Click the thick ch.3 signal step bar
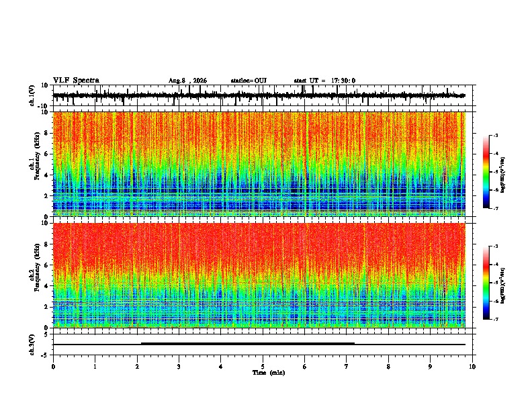Image resolution: width=532 pixels, height=411 pixels. (x=248, y=344)
